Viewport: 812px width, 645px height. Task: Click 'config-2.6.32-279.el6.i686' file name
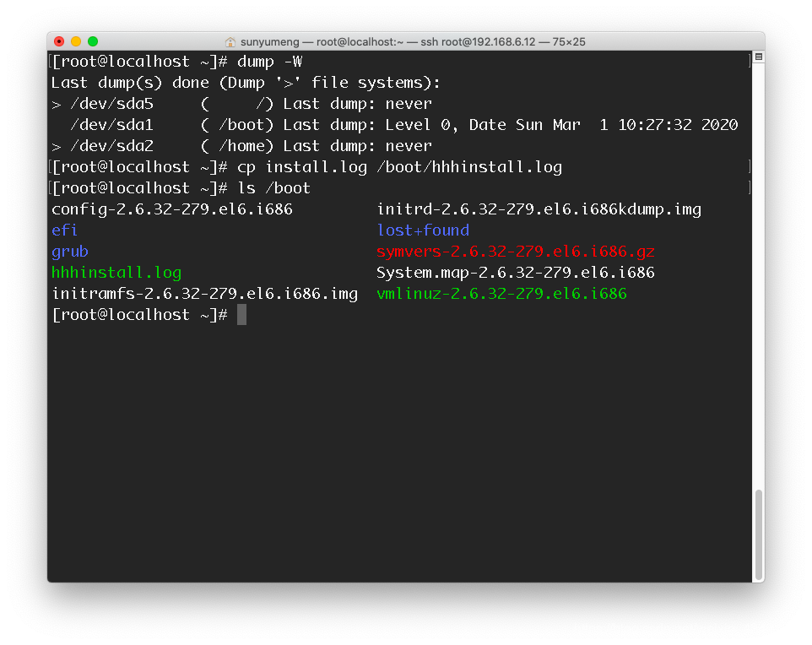172,209
